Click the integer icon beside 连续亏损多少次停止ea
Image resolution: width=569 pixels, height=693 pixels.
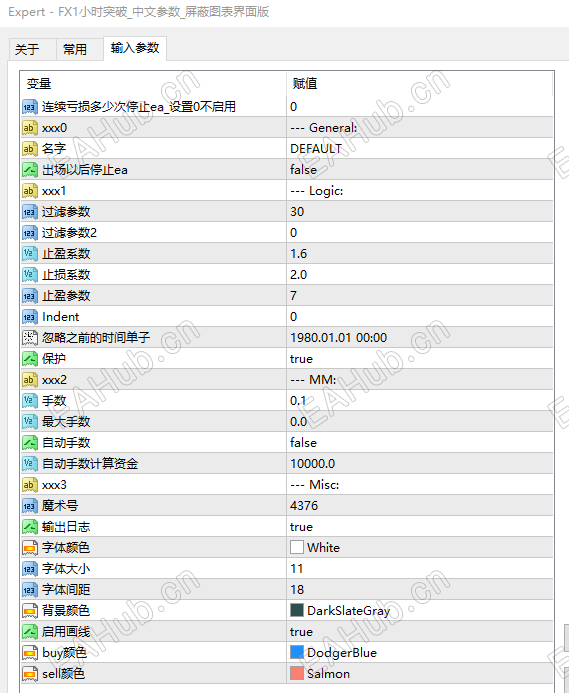30,107
